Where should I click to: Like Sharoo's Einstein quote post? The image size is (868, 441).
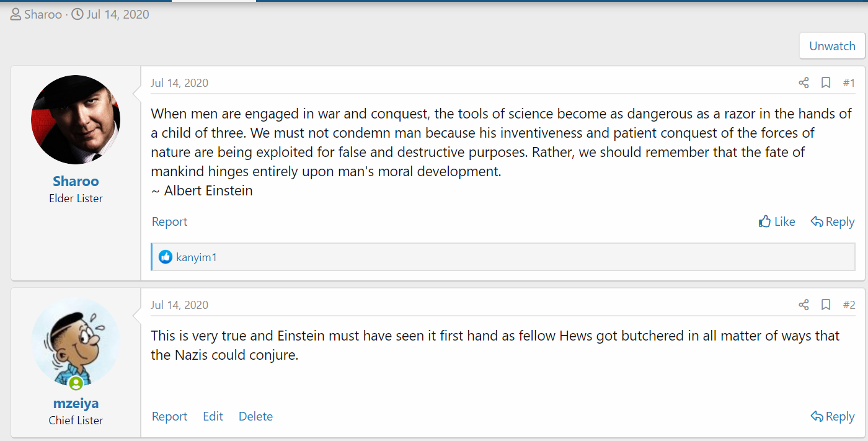point(777,221)
